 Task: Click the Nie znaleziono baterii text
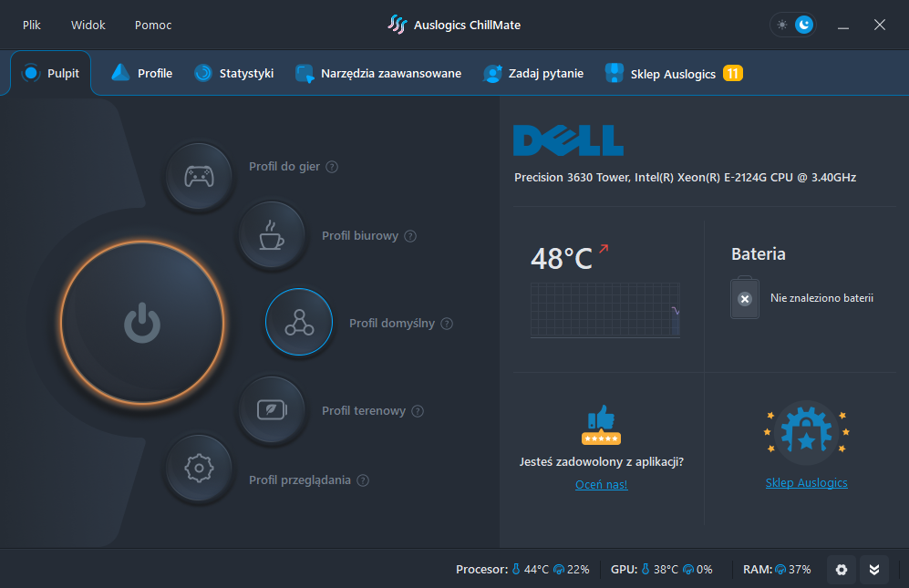pos(821,298)
